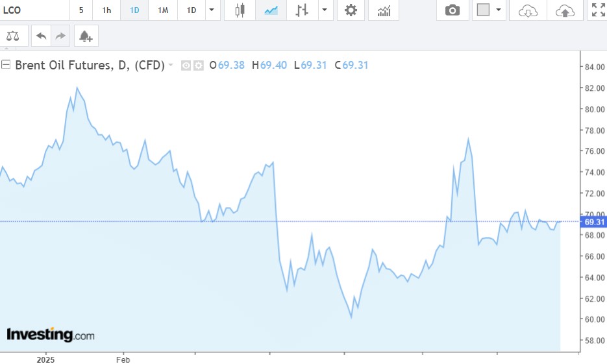607x364 pixels.
Task: Switch to the area chart style
Action: tap(271, 10)
